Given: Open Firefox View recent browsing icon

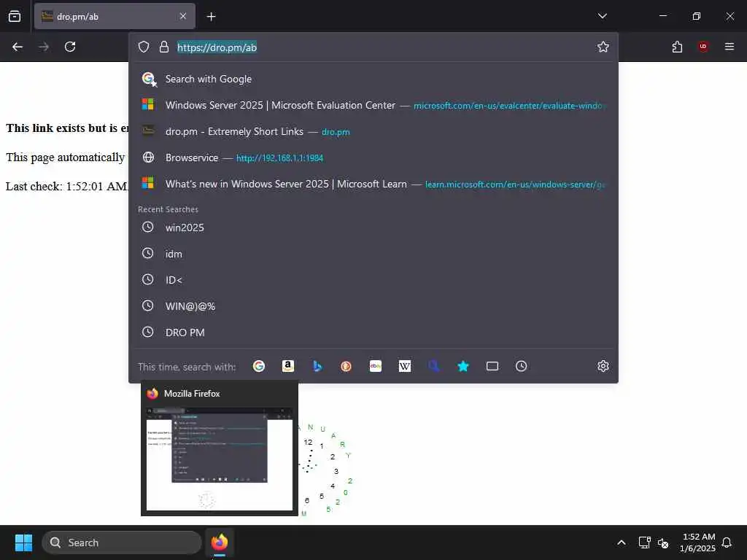Looking at the screenshot, I should point(15,16).
